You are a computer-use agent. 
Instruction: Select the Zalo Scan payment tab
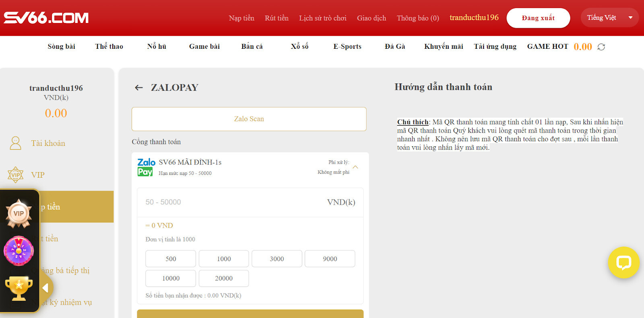(249, 119)
